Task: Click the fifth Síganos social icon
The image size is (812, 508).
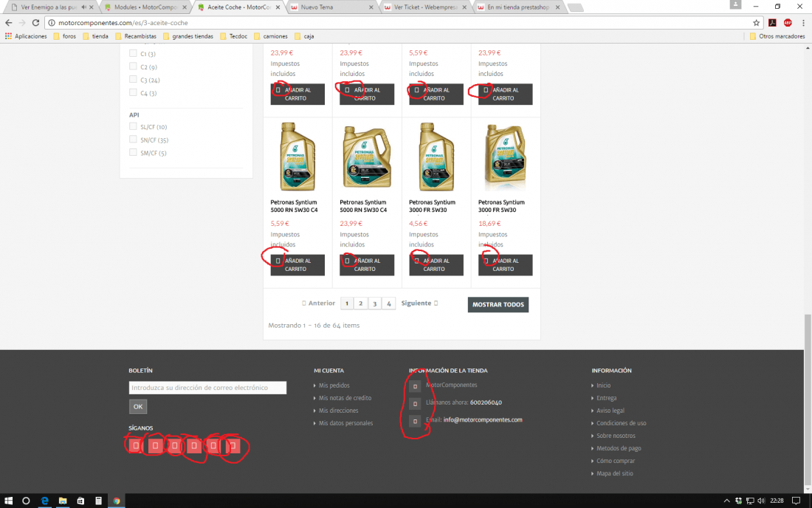Action: point(213,445)
